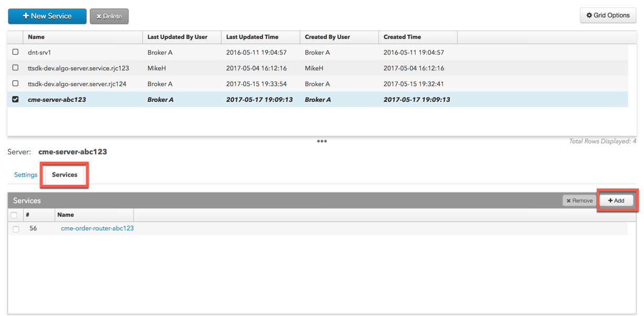Viewport: 644px width, 316px height.
Task: Select checkbox for ttsdk-dev.algo-server.service.rjc123
Action: (x=15, y=68)
